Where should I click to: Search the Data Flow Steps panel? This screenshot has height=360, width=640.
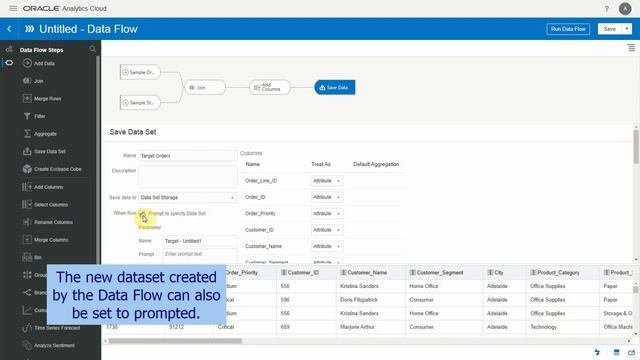click(x=92, y=49)
